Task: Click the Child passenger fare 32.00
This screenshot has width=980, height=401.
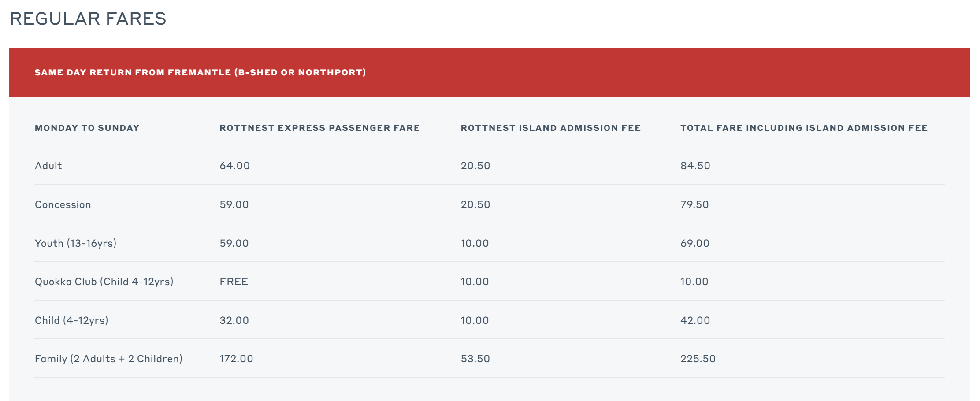Action: coord(234,320)
